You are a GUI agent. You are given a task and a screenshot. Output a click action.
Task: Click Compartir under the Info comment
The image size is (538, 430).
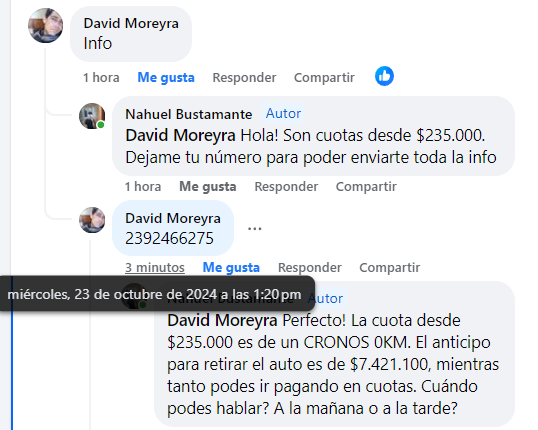click(324, 78)
